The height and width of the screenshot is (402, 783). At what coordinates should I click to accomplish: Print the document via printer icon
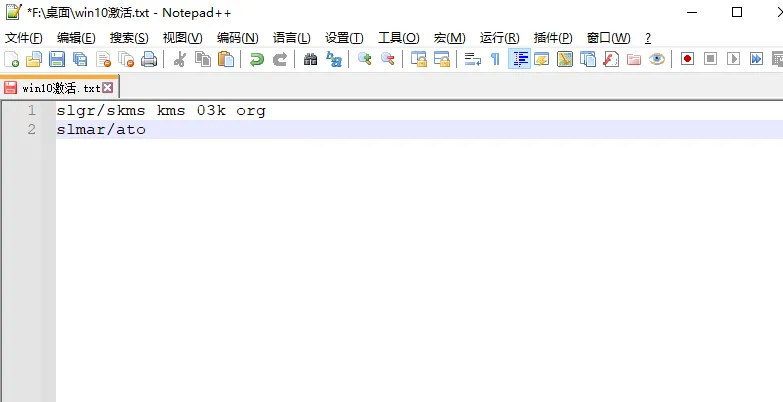149,59
